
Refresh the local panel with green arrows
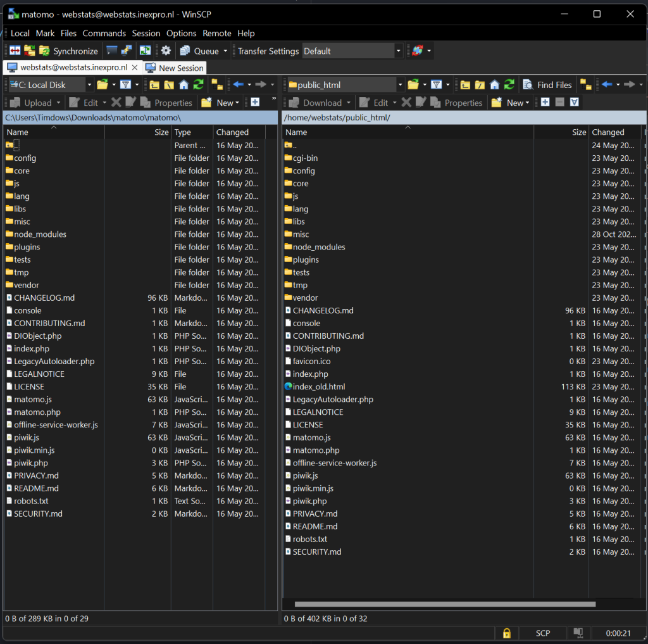coord(198,84)
